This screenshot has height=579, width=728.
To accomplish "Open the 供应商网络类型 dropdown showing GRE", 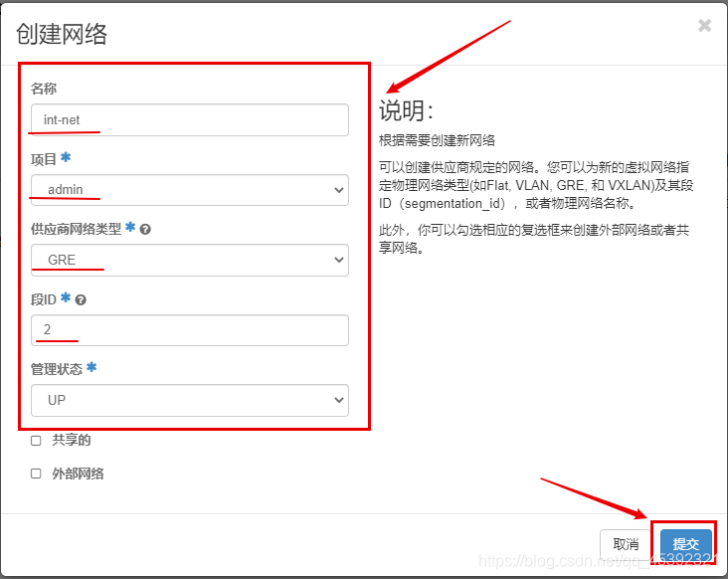I will point(190,260).
